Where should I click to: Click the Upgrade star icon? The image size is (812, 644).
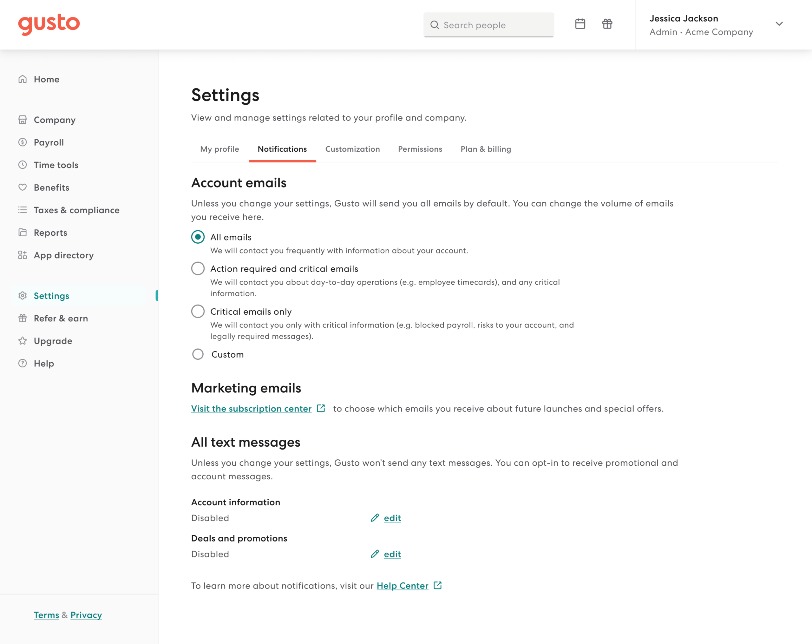[x=23, y=341]
